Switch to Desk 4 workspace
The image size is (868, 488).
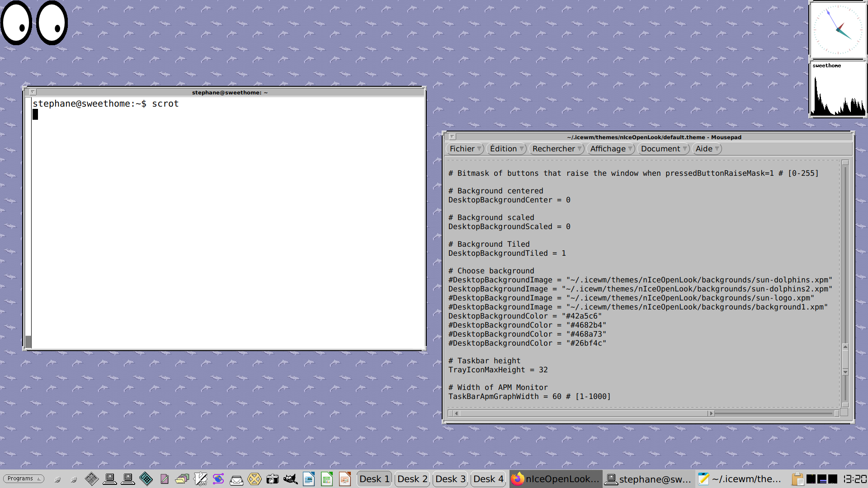point(488,479)
